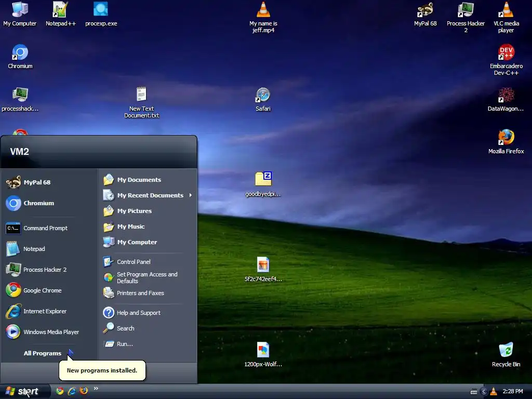This screenshot has width=532, height=399.
Task: Click the VM2 user name header
Action: click(19, 151)
